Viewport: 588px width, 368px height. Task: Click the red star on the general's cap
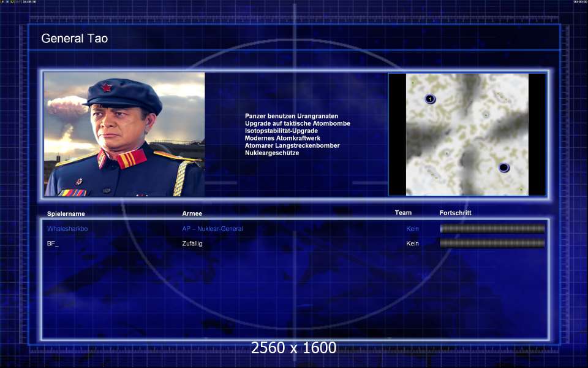pos(107,87)
